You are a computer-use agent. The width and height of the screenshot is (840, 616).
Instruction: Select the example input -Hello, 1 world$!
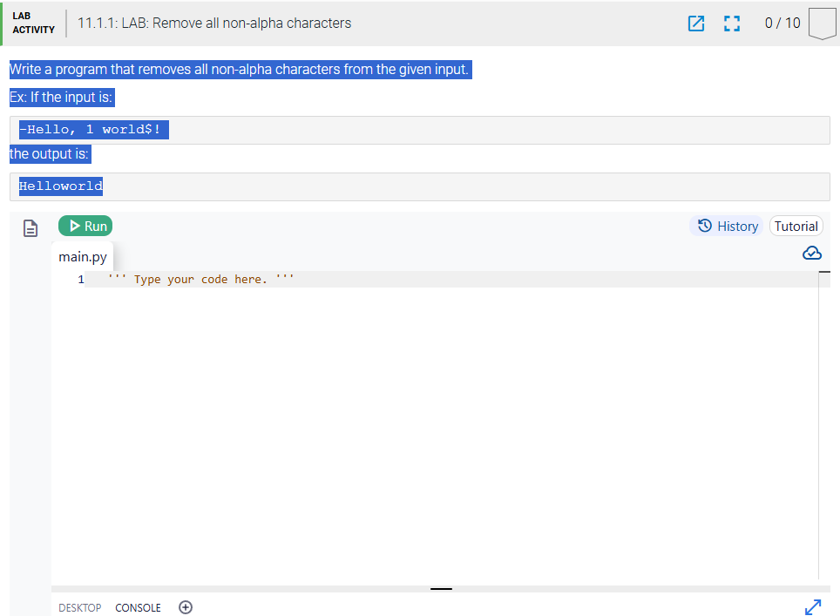point(92,129)
